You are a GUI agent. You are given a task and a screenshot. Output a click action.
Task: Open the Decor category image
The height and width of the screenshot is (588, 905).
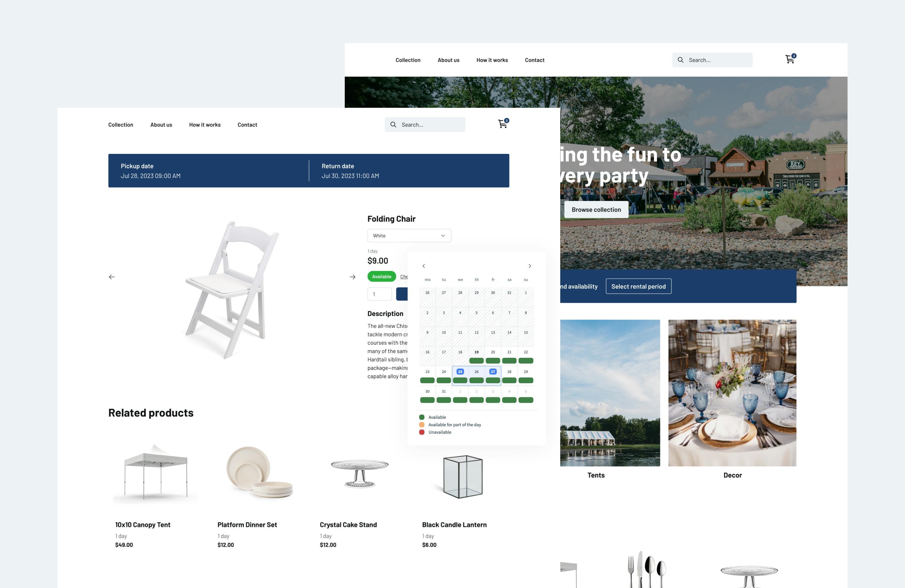732,392
